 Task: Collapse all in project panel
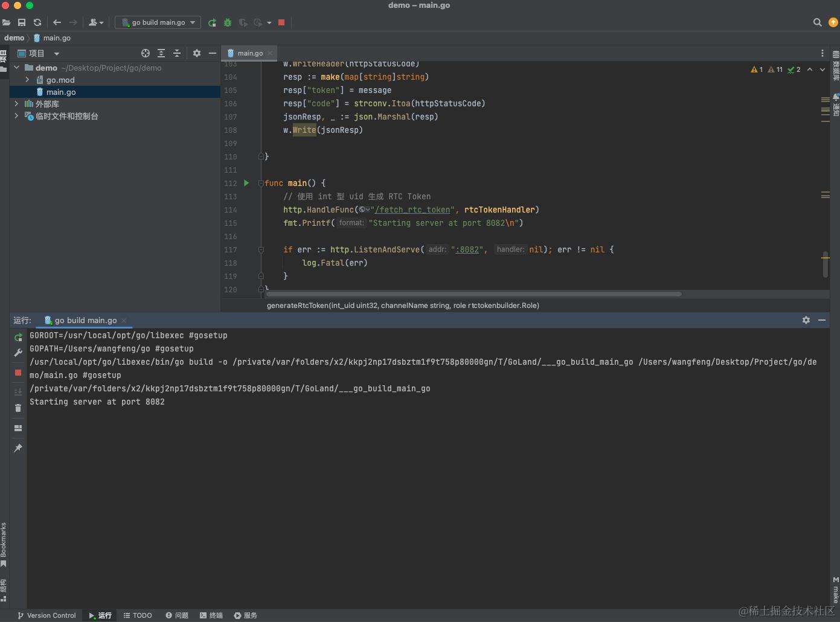coord(177,53)
